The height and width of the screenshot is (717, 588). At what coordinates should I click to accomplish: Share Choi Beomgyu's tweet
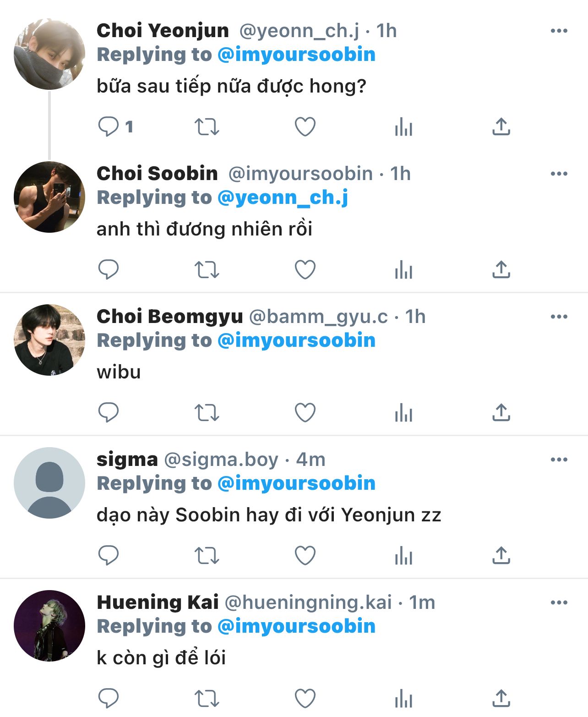click(x=501, y=413)
